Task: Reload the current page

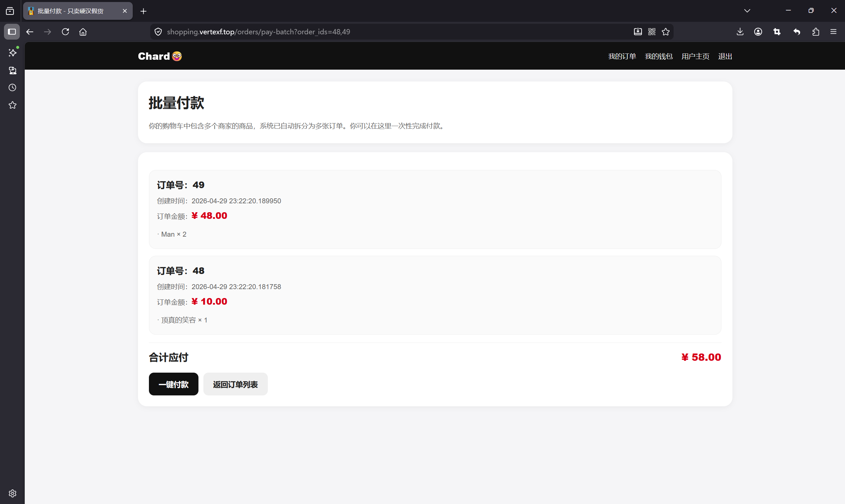Action: [x=65, y=32]
